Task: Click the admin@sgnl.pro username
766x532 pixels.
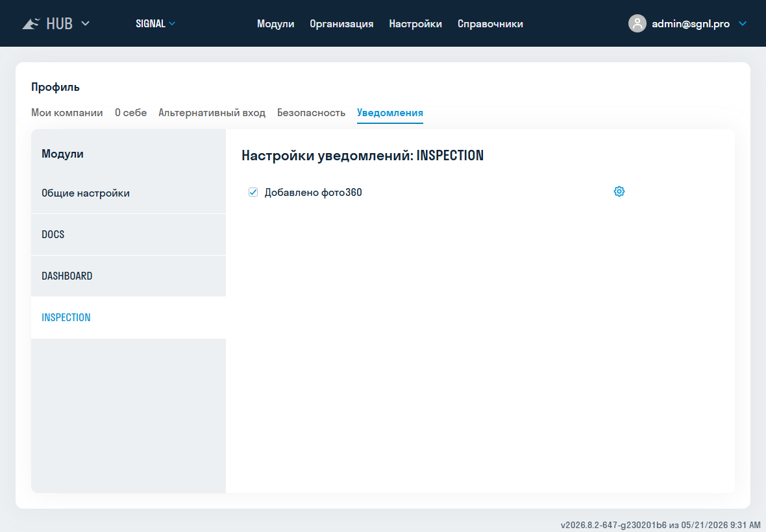Action: pos(690,23)
